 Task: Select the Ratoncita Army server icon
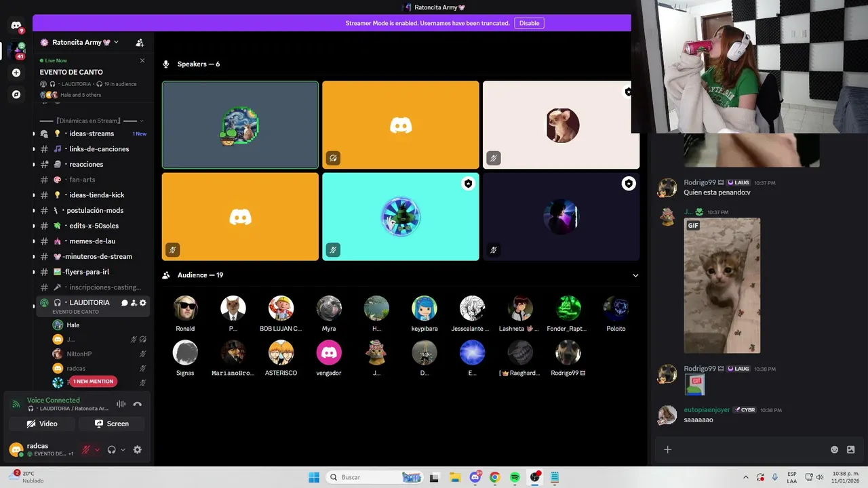click(16, 50)
